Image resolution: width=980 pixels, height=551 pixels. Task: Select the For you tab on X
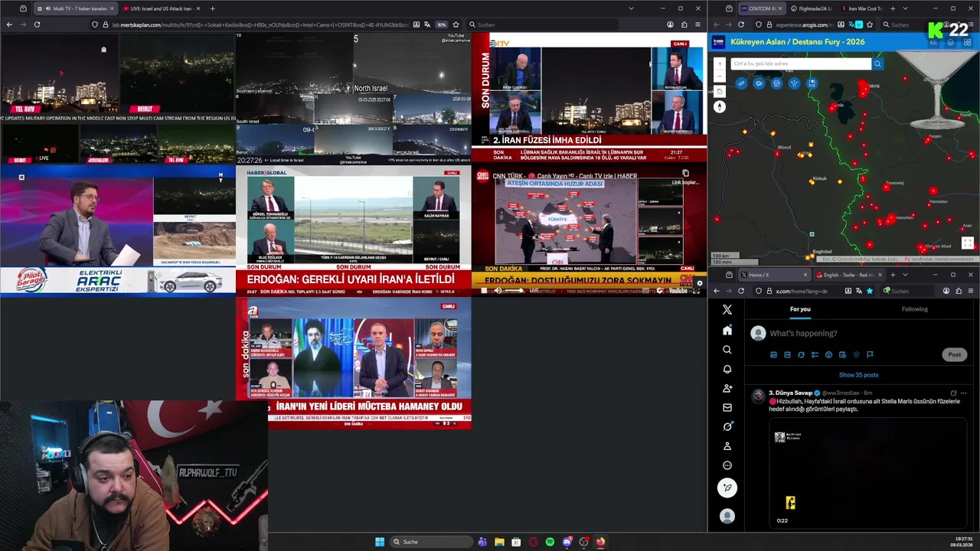click(800, 309)
